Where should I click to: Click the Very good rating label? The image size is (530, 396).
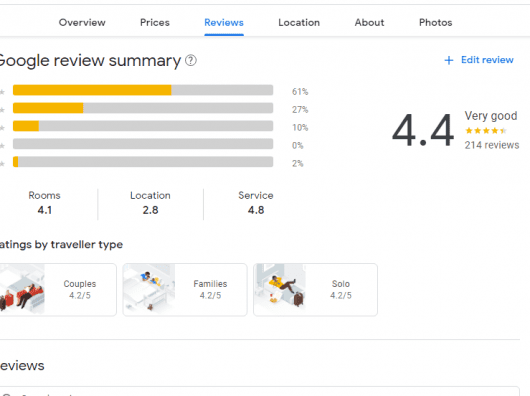point(491,116)
